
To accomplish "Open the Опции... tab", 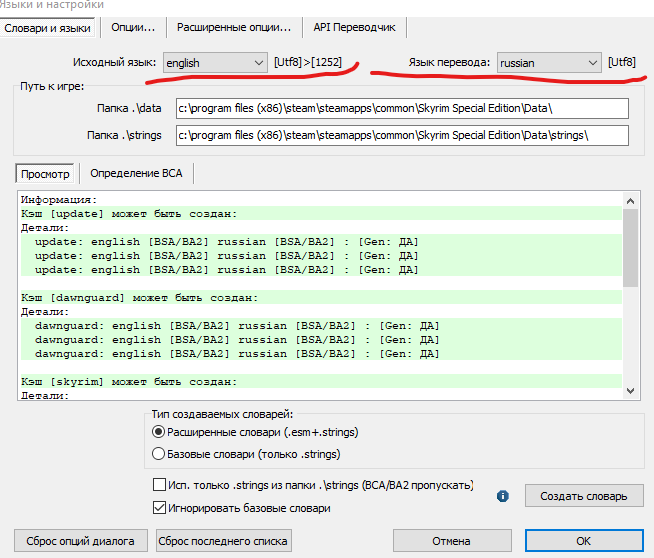I will click(x=133, y=28).
